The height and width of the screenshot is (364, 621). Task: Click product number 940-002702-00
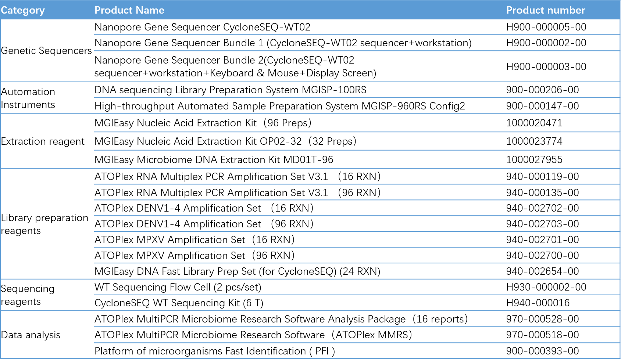point(543,208)
